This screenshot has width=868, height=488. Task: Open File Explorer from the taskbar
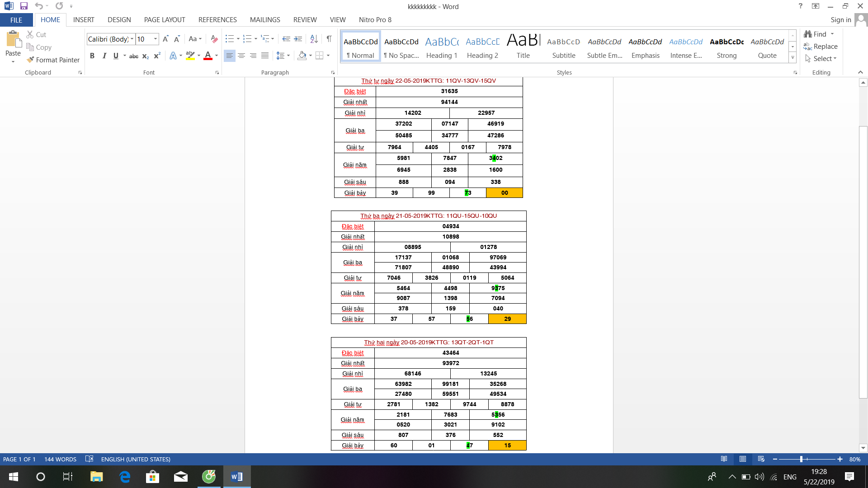(96, 477)
